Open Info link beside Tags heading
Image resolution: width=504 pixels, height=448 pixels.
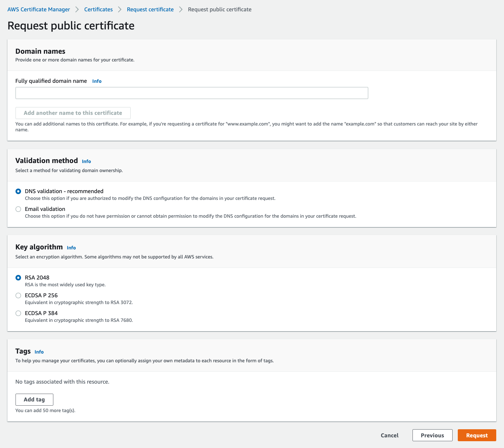[x=39, y=352]
